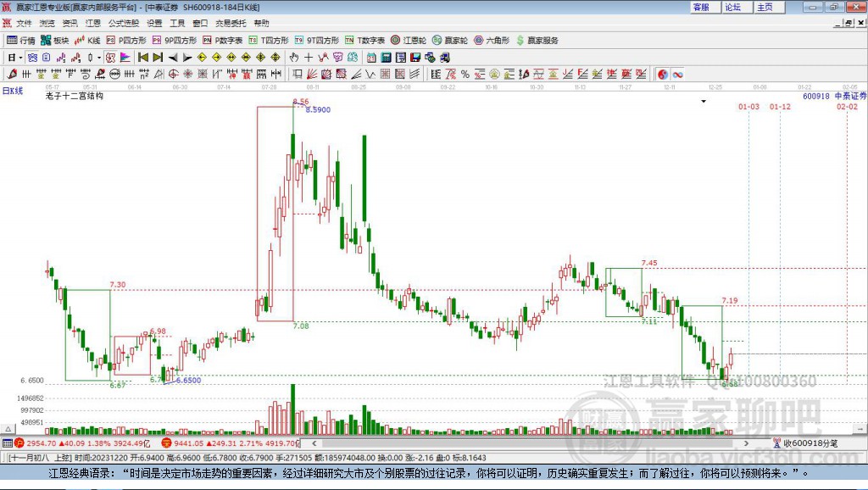Click the 2954.70 index value in status bar
Viewport: 868px width, 490px height.
(42, 443)
